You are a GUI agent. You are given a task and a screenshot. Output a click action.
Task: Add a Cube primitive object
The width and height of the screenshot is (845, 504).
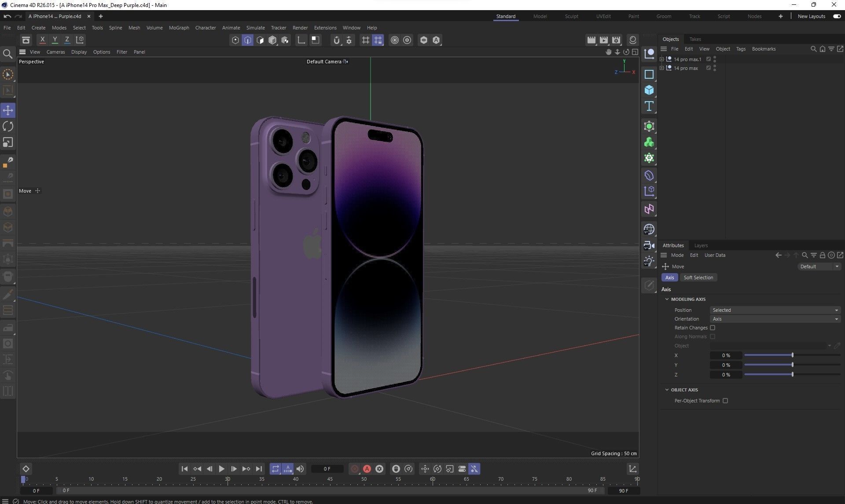649,90
